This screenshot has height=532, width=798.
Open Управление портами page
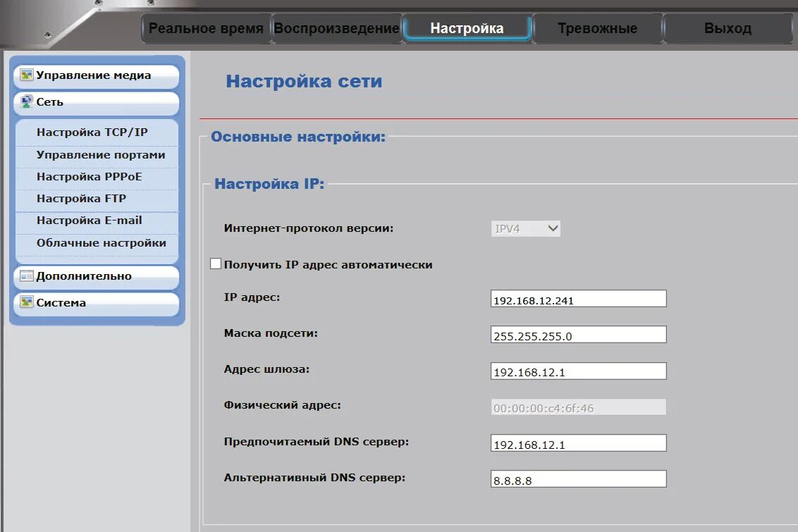tap(101, 154)
